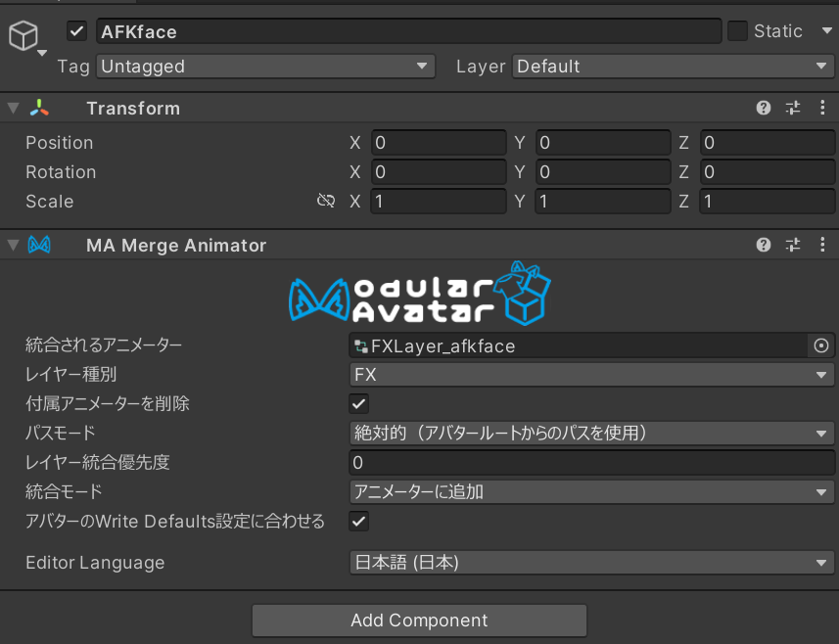Enable the Static checkbox

click(737, 31)
